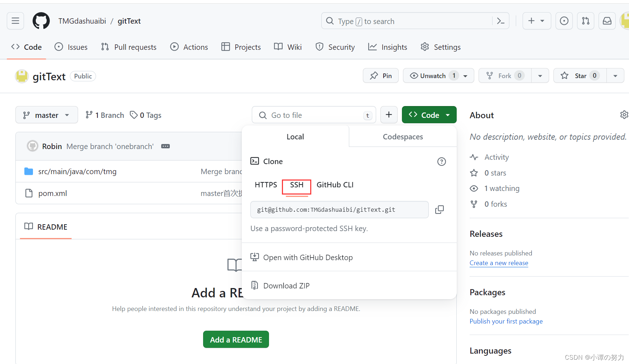Go to GitHub homepage via Octocat logo

[41, 21]
